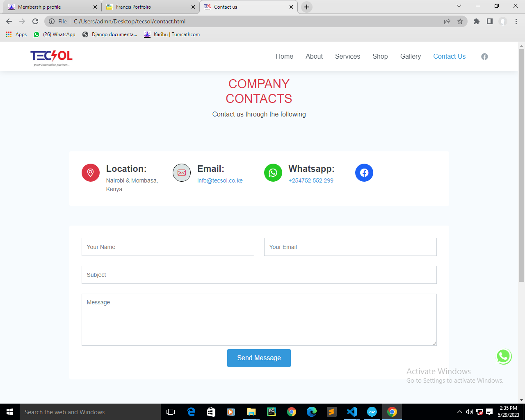This screenshot has width=525, height=420.
Task: Open the browser extensions puzzle icon
Action: click(x=476, y=21)
